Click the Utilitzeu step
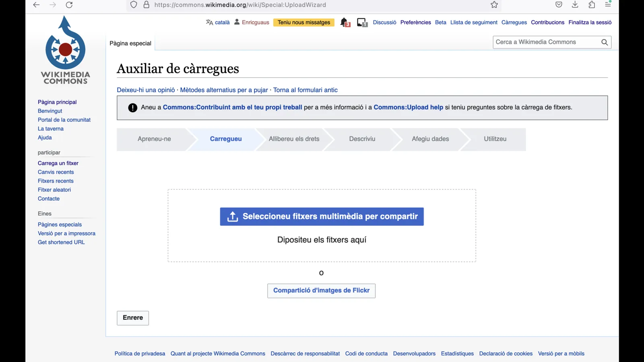The height and width of the screenshot is (362, 644). point(495,139)
